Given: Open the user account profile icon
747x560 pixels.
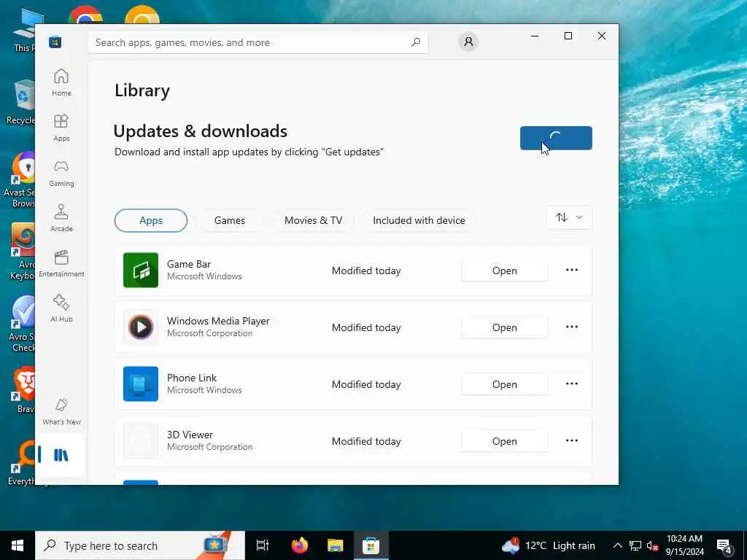Looking at the screenshot, I should (x=468, y=42).
